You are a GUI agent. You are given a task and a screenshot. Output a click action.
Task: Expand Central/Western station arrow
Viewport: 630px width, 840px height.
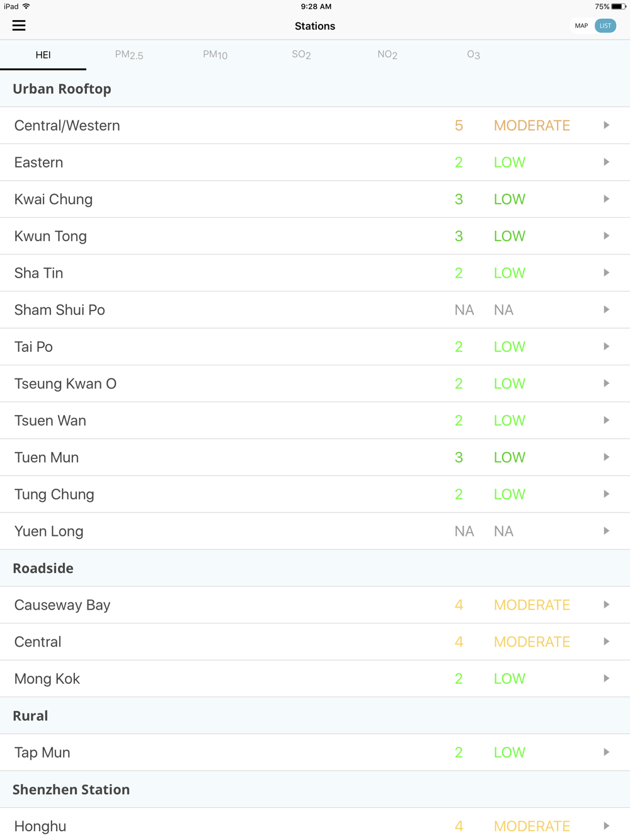coord(606,125)
